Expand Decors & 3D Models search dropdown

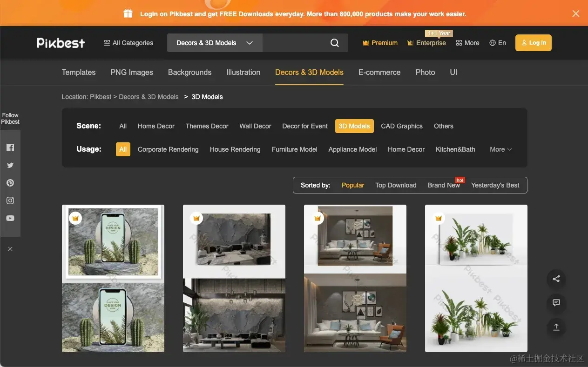215,43
